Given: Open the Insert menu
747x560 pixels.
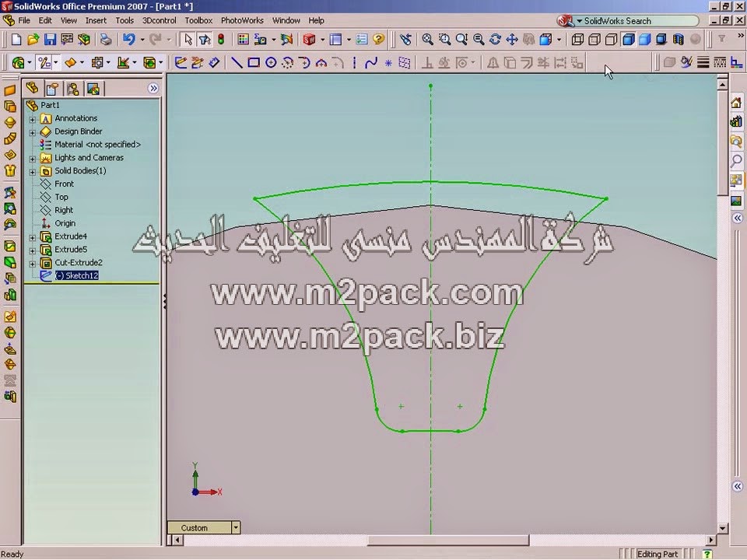Looking at the screenshot, I should (96, 20).
